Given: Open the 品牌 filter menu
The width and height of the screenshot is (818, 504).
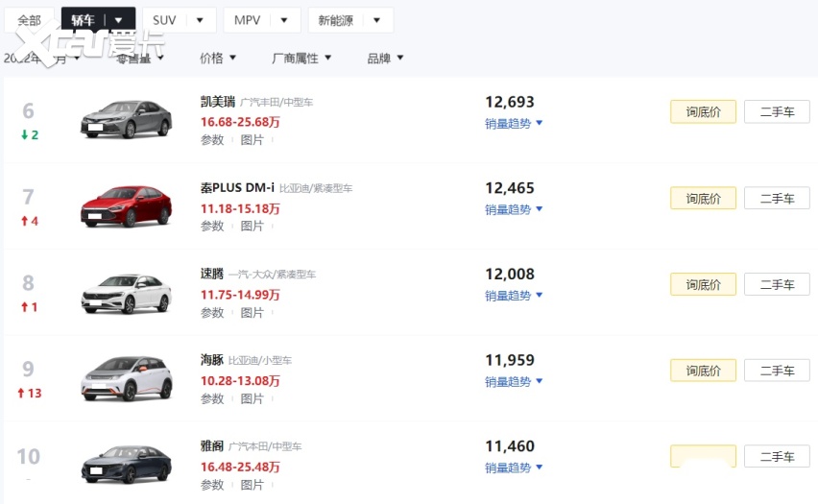Looking at the screenshot, I should (385, 59).
